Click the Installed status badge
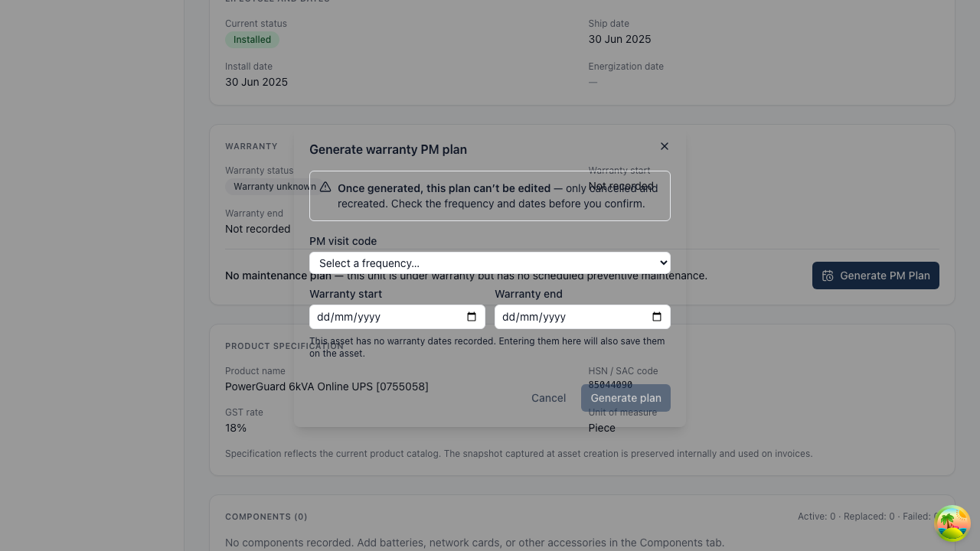The width and height of the screenshot is (980, 551). click(x=252, y=40)
